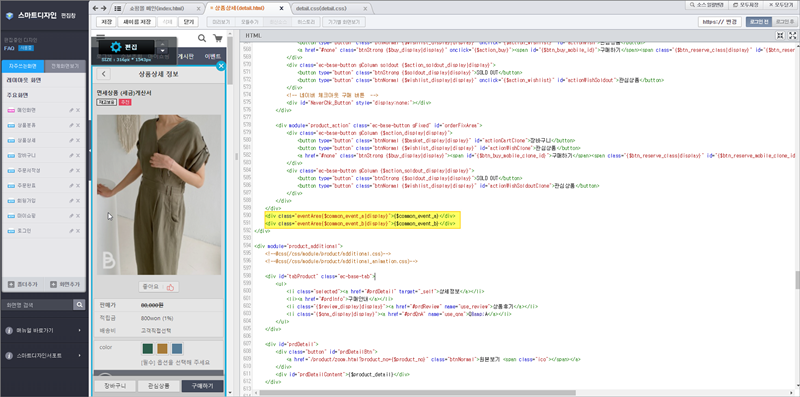Delete 메인화면 with its X icon
This screenshot has height=397, width=800.
coord(78,110)
